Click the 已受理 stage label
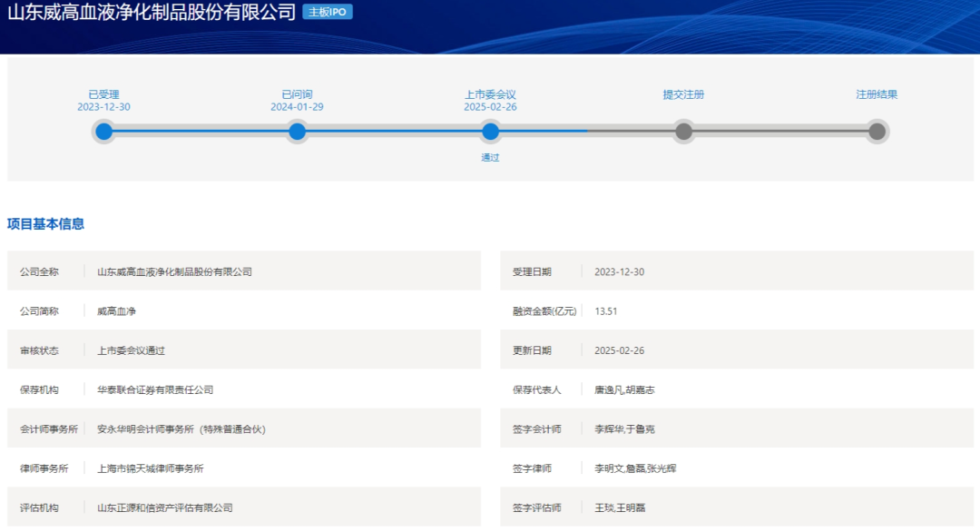This screenshot has height=532, width=980. pyautogui.click(x=103, y=94)
